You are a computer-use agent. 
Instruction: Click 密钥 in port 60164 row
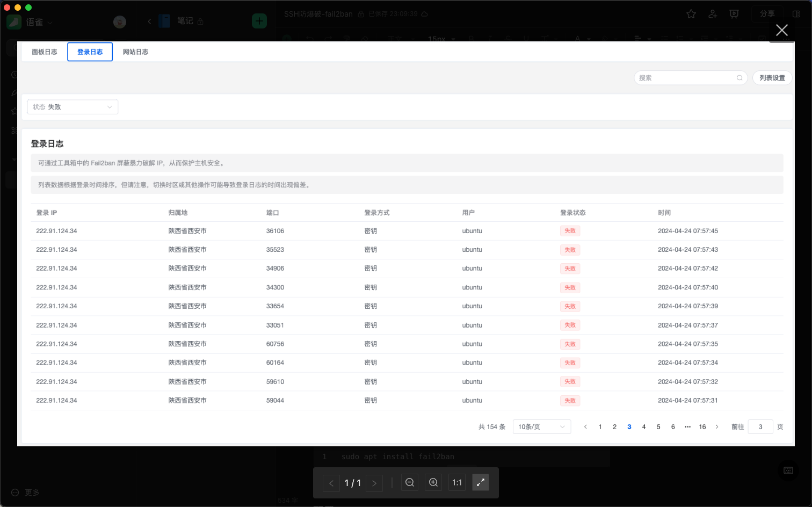(x=371, y=363)
